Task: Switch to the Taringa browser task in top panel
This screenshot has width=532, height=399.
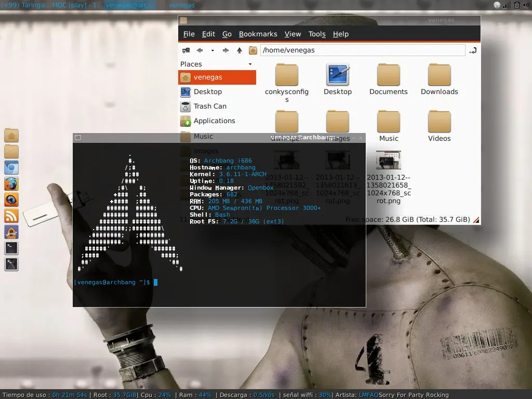Action: [25, 5]
